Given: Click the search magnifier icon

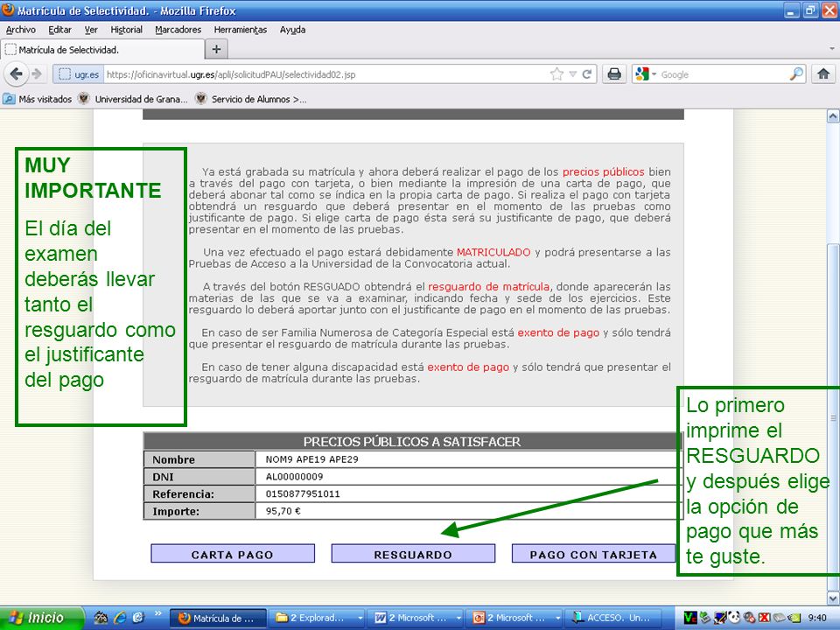Looking at the screenshot, I should coord(796,73).
